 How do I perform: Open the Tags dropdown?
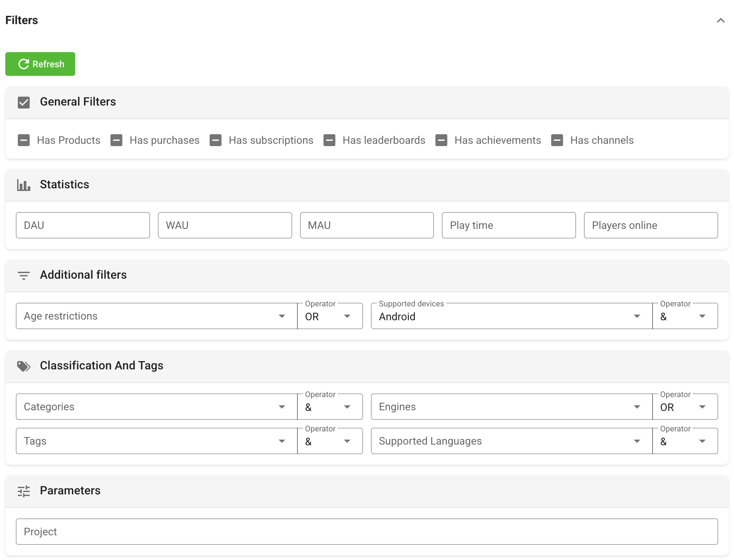(x=157, y=441)
